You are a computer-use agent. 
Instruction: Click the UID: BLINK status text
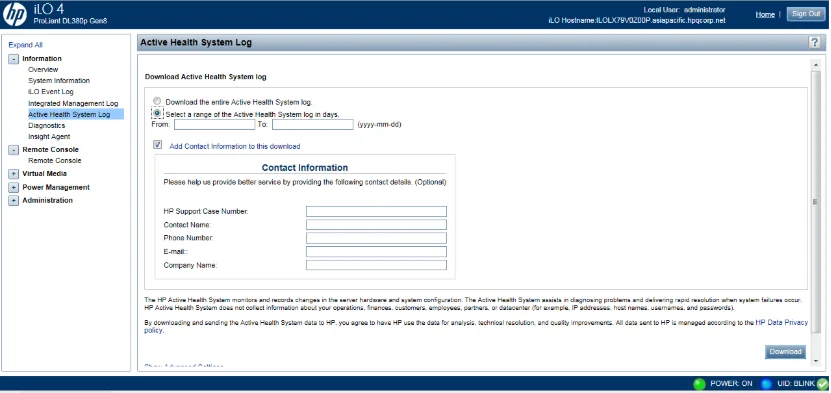796,384
